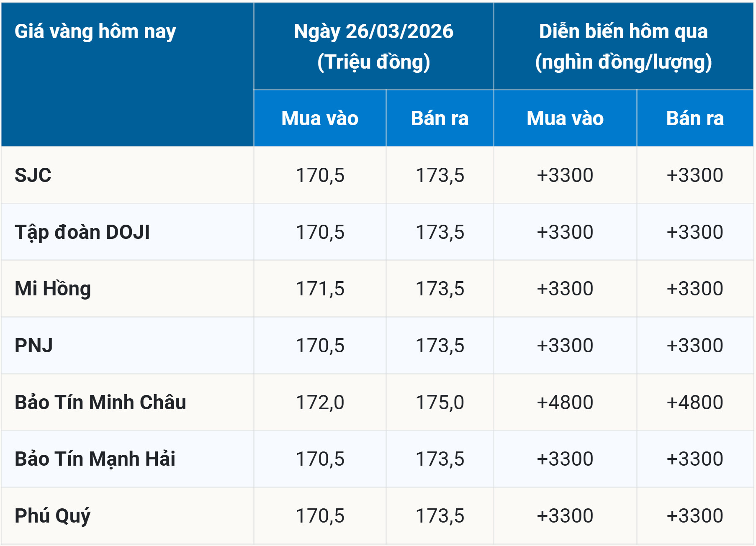Click Bảo Tín Minh Châu's +4800 buy change
Viewport: 756px width, 546px height.
point(565,402)
